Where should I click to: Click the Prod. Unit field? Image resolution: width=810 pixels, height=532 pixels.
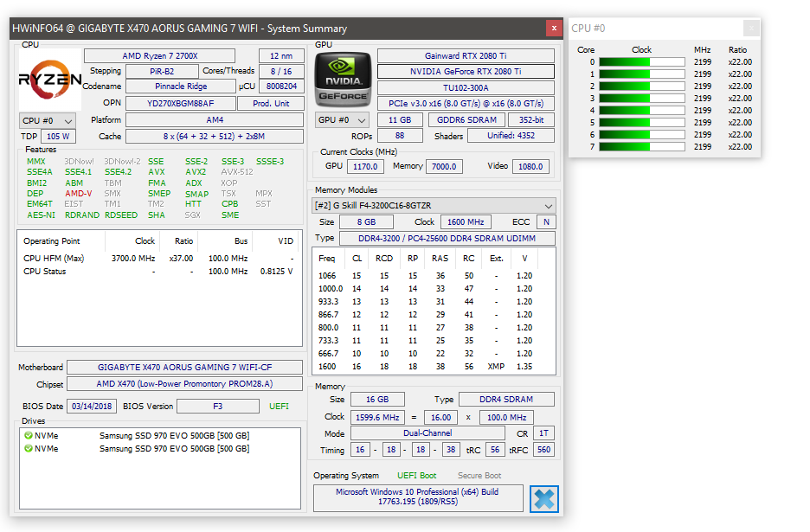271,103
